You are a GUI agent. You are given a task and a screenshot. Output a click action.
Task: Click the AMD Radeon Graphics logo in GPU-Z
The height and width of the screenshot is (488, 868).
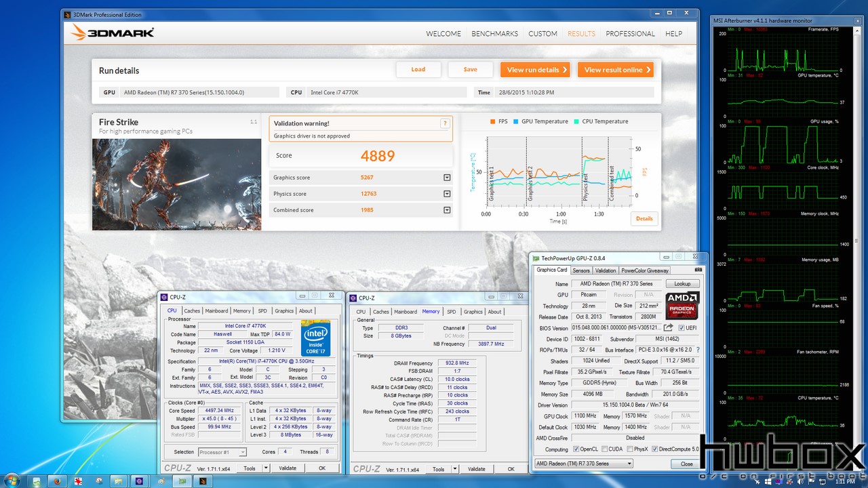(682, 305)
